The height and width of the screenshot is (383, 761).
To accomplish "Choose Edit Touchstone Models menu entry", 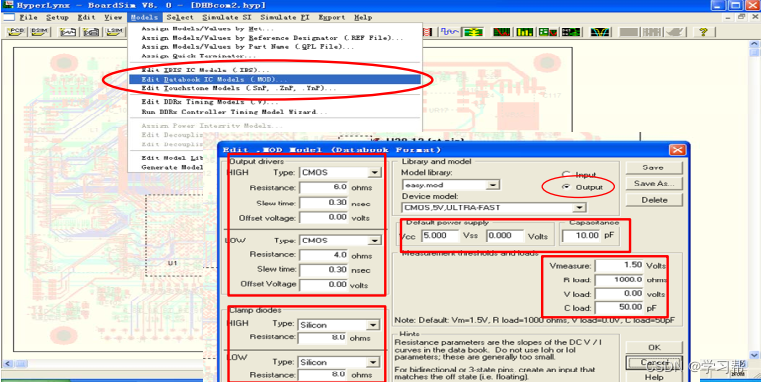I will (239, 88).
